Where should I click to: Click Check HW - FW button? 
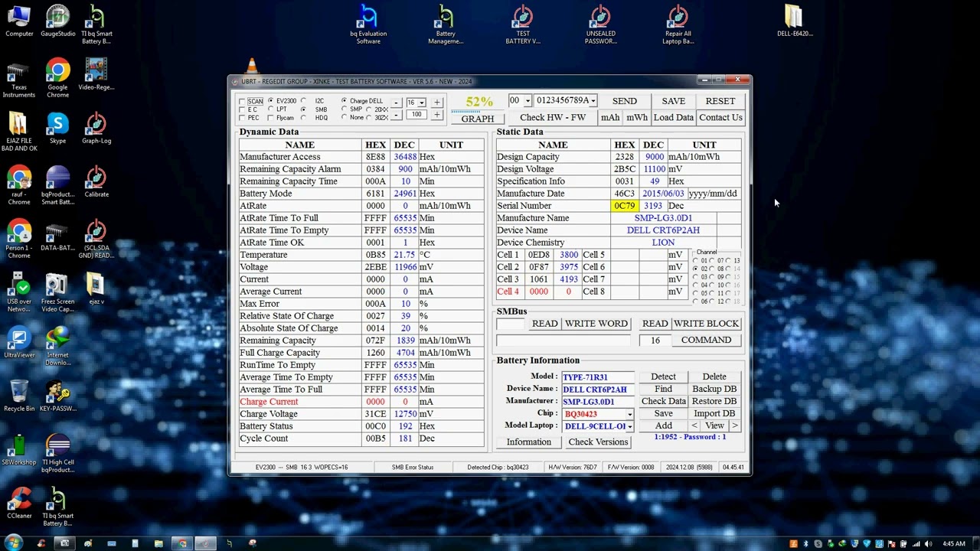point(553,118)
